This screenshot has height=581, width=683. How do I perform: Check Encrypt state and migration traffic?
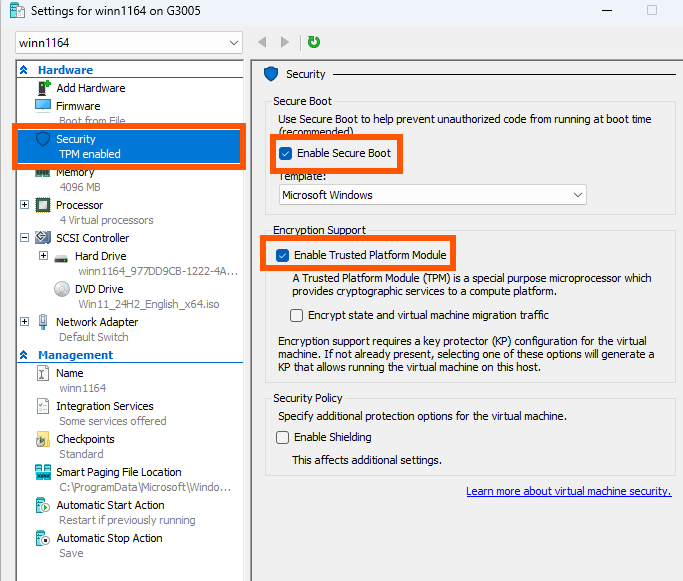[x=297, y=315]
